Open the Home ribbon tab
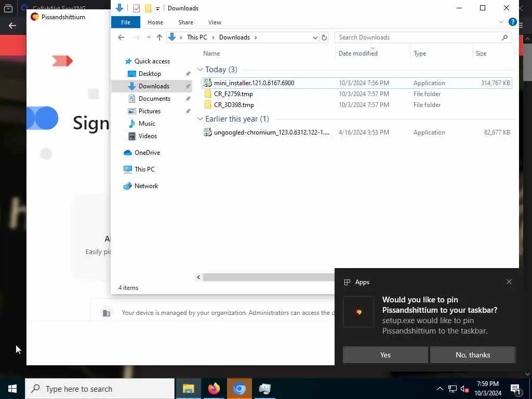 [155, 22]
